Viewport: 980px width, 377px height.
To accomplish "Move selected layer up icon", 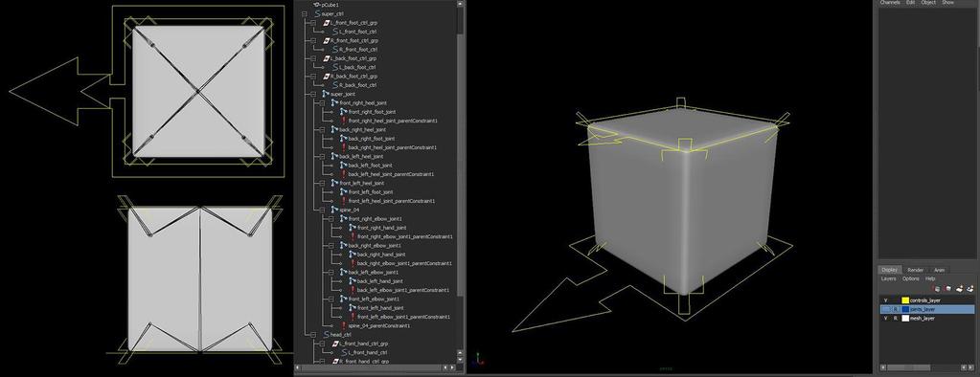I will pos(937,289).
